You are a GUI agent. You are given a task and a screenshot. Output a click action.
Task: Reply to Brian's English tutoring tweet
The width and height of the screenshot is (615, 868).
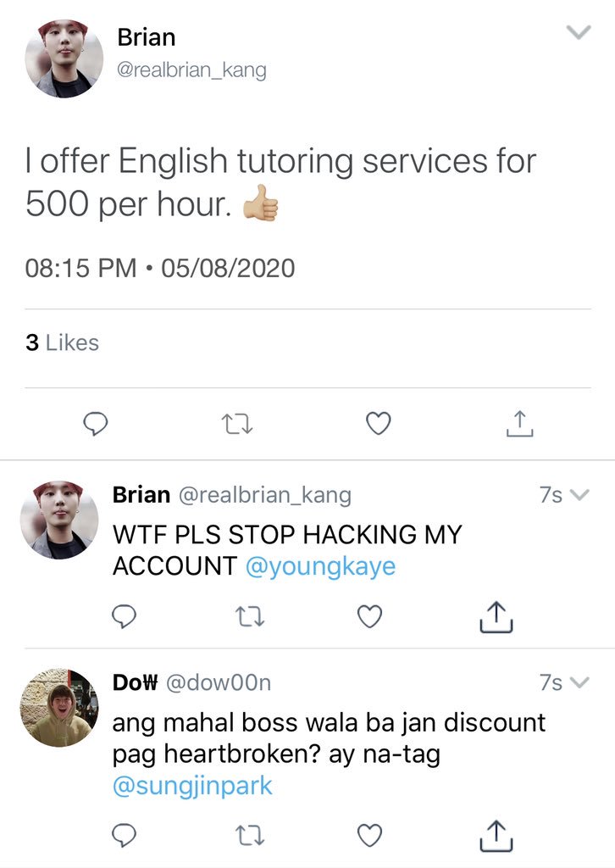pos(95,424)
